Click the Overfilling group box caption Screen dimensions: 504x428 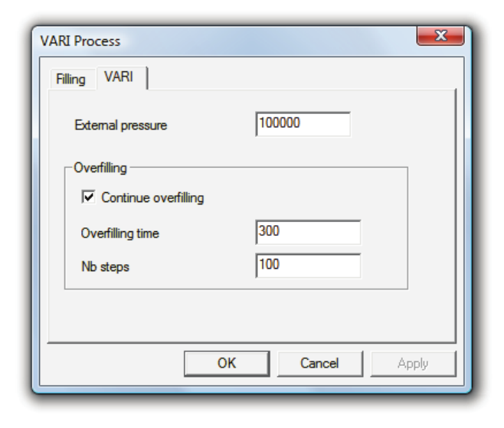point(100,168)
